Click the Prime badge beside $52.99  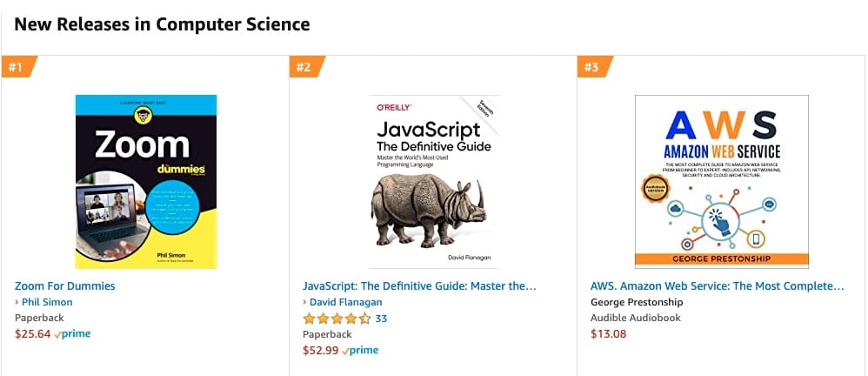coord(361,350)
